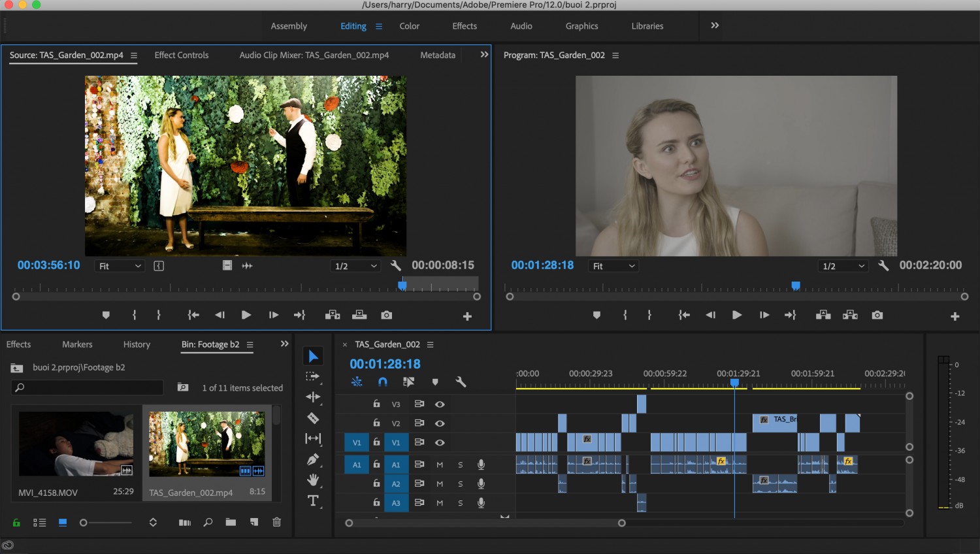
Task: Select the Track Select Forward tool
Action: coord(313,376)
